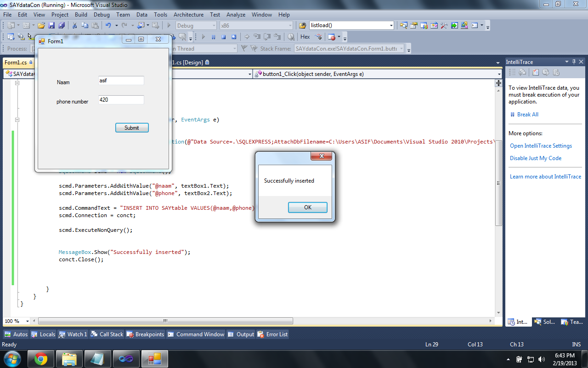
Task: Open the File menu
Action: tap(7, 15)
